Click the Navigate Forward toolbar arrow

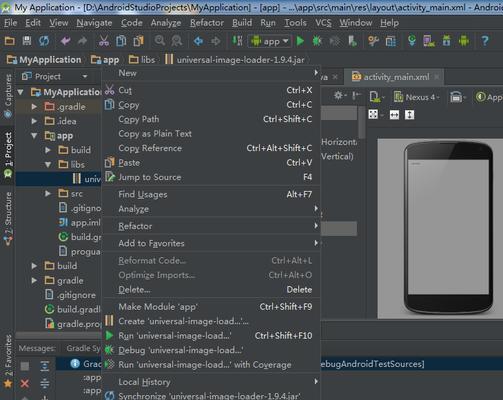coord(216,41)
